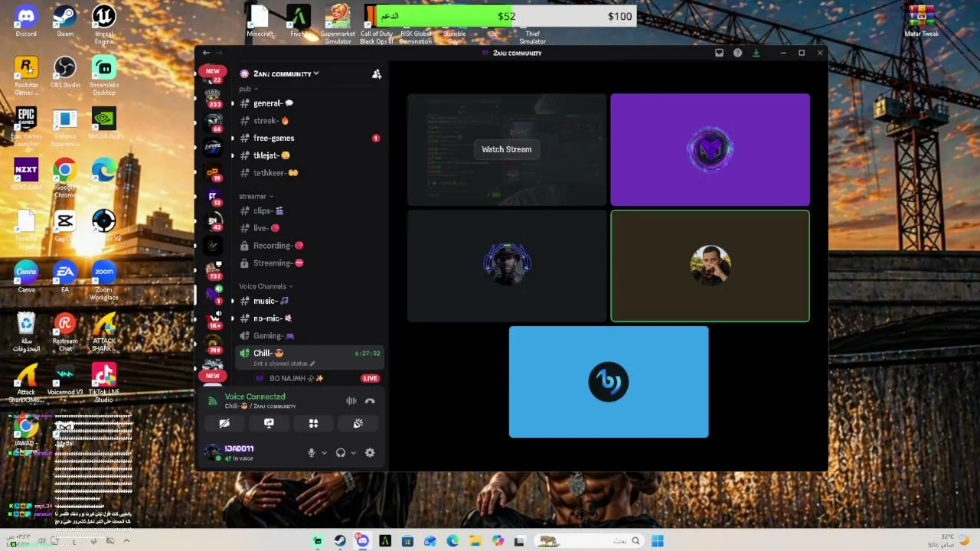
Task: Open OBS Studio desktop icon
Action: 65,72
